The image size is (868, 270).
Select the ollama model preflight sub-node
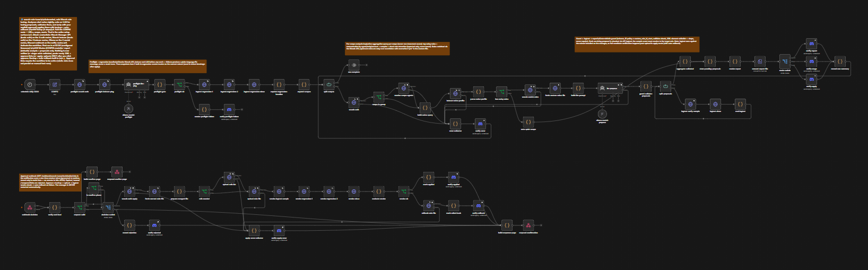pyautogui.click(x=128, y=108)
